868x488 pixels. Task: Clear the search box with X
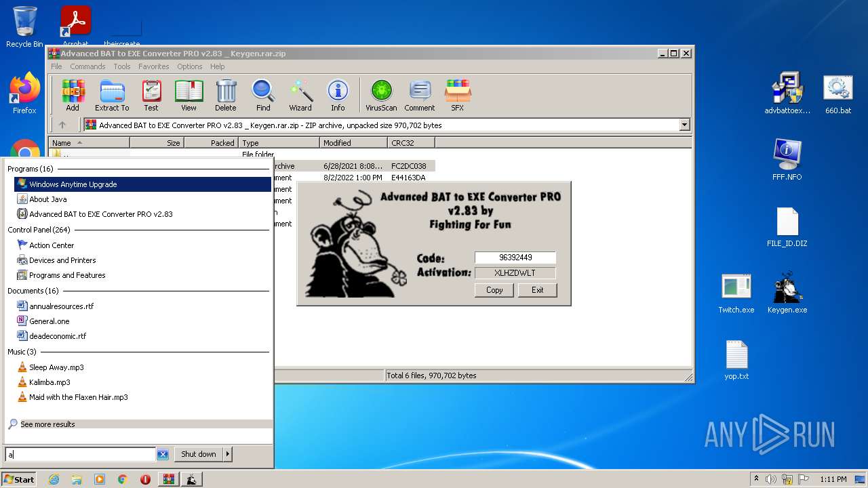pos(163,454)
